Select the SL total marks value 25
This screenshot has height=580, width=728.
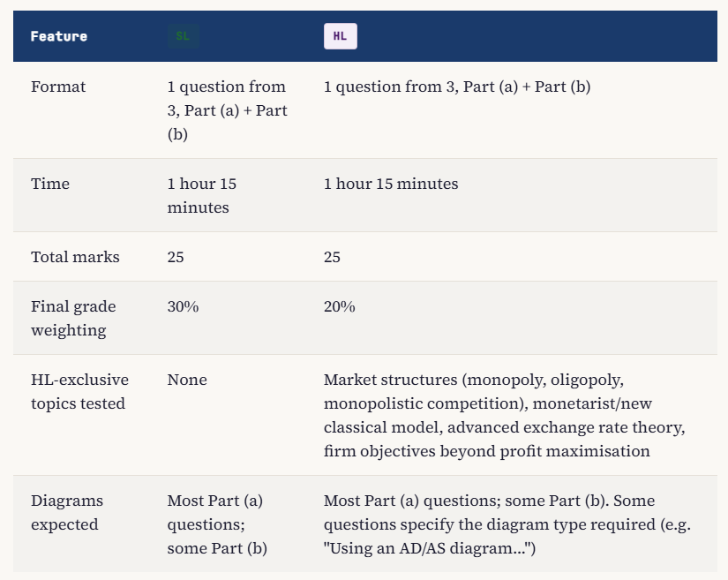click(176, 257)
